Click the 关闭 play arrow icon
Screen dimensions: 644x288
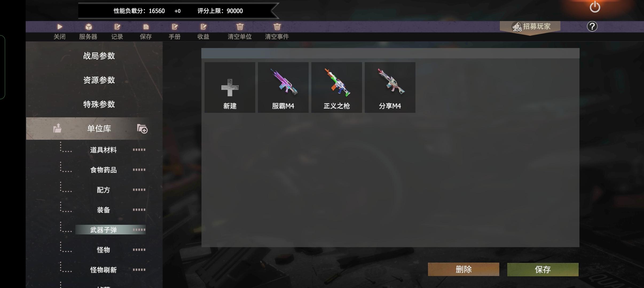[x=60, y=27]
